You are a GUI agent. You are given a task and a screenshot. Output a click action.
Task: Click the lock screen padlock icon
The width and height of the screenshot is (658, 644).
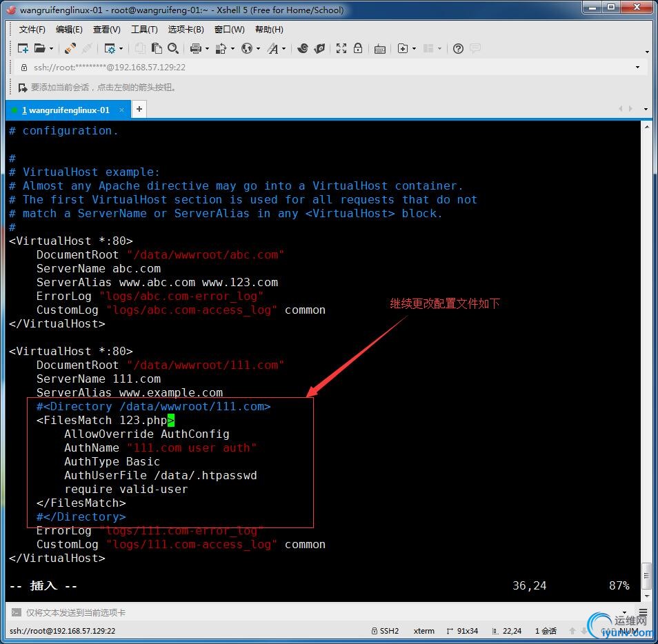coord(358,48)
